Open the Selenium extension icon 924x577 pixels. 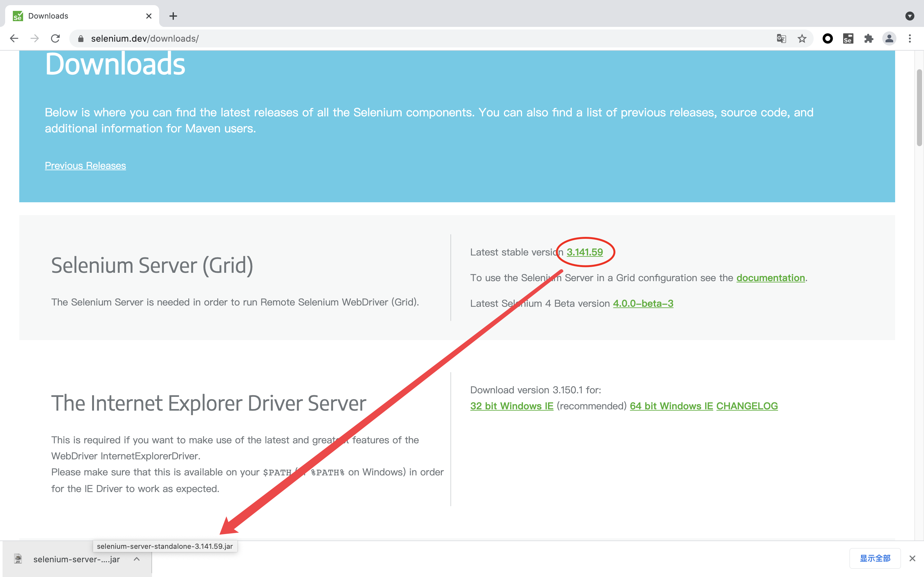tap(848, 38)
